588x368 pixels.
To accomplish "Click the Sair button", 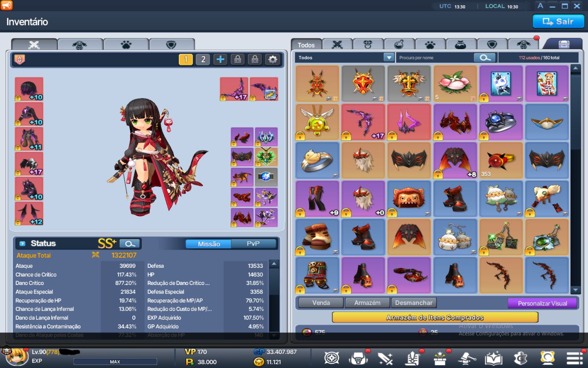I will [x=558, y=22].
